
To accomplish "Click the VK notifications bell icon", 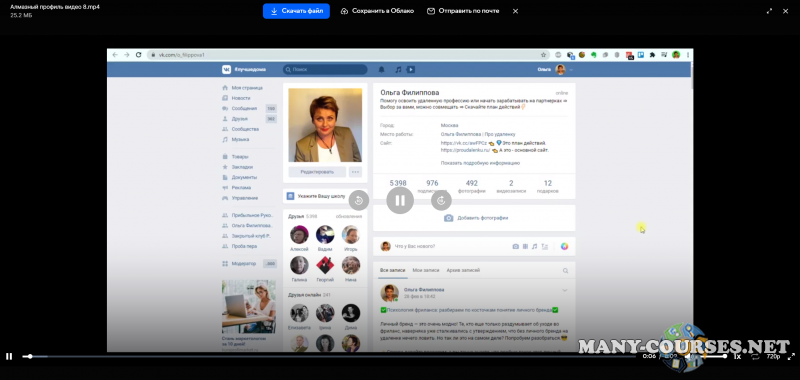I will (x=381, y=70).
